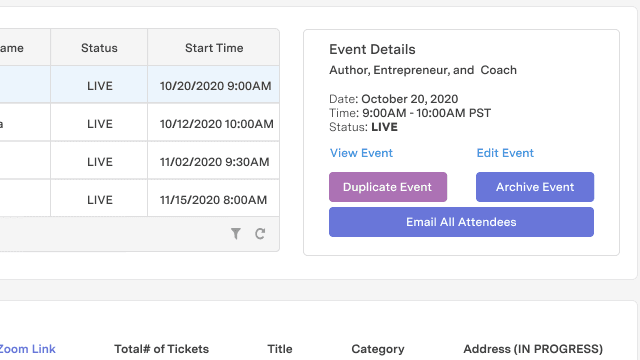Select the 10/12/2020 10:00AM cell

214,123
